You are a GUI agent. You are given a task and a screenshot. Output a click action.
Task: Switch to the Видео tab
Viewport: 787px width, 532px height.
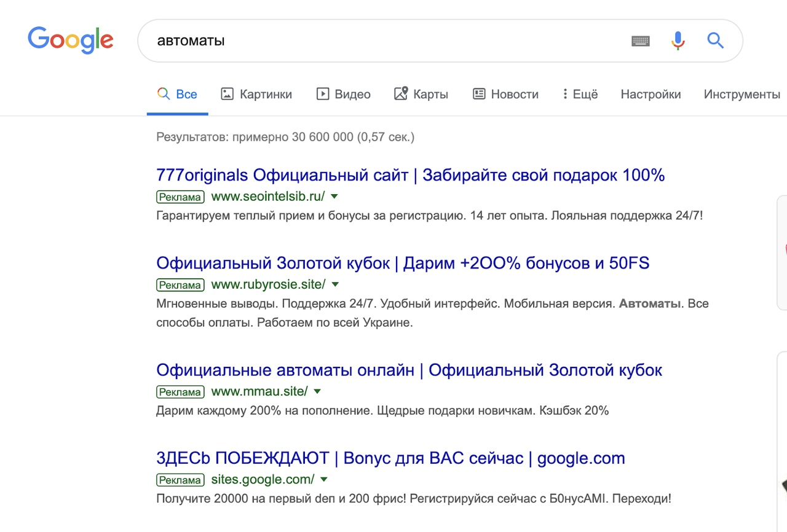[343, 94]
